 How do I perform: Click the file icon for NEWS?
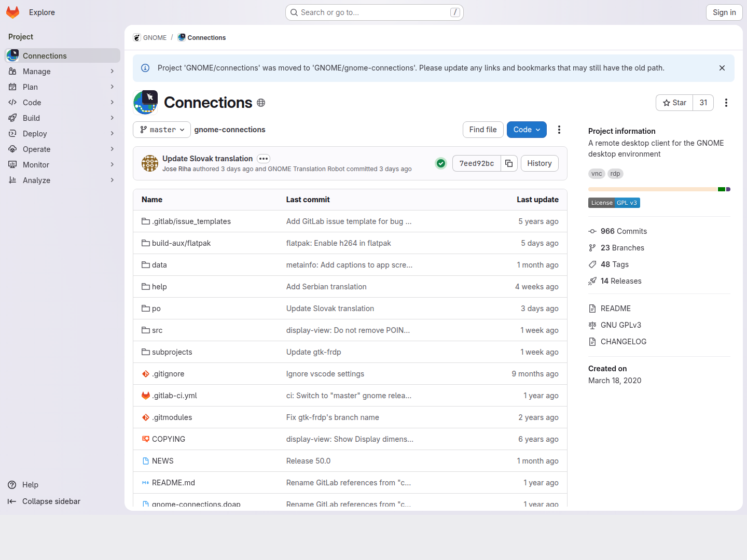click(x=146, y=461)
